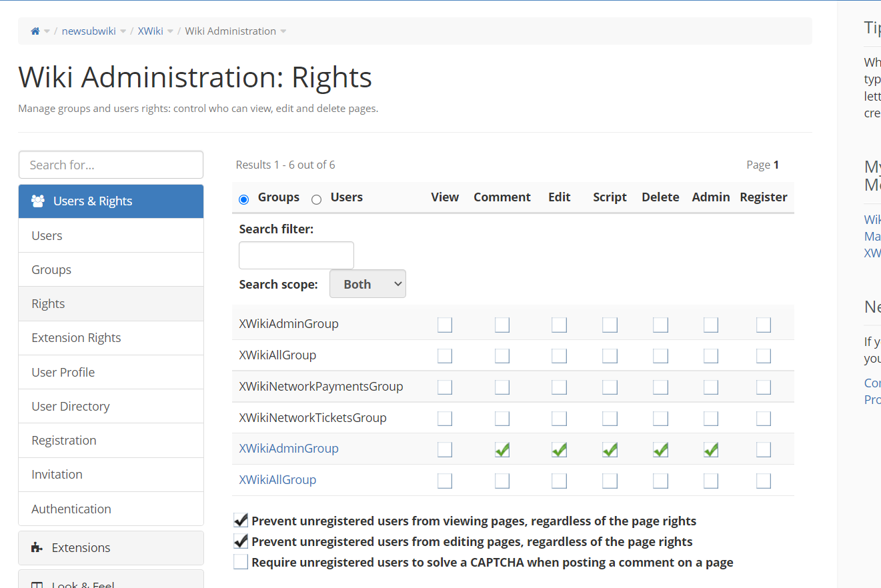881x588 pixels.
Task: Click the XWikiNetworkTicketsGroup row name
Action: click(x=313, y=418)
